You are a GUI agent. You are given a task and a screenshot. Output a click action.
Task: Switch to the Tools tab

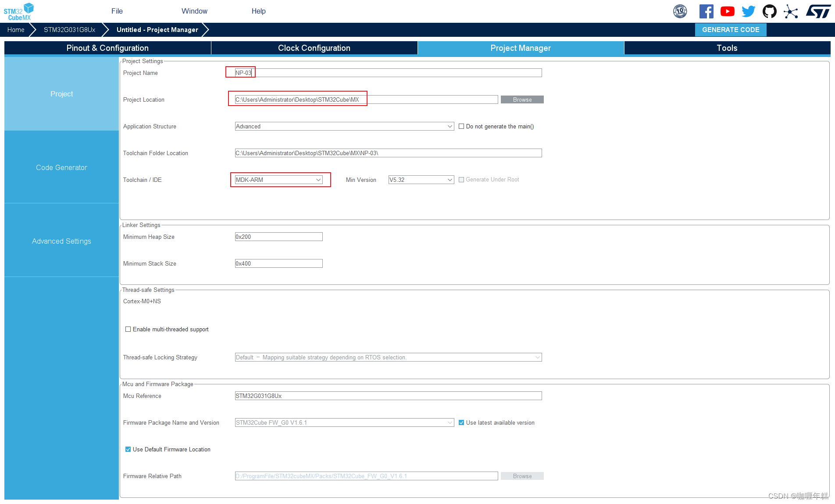[x=727, y=48]
